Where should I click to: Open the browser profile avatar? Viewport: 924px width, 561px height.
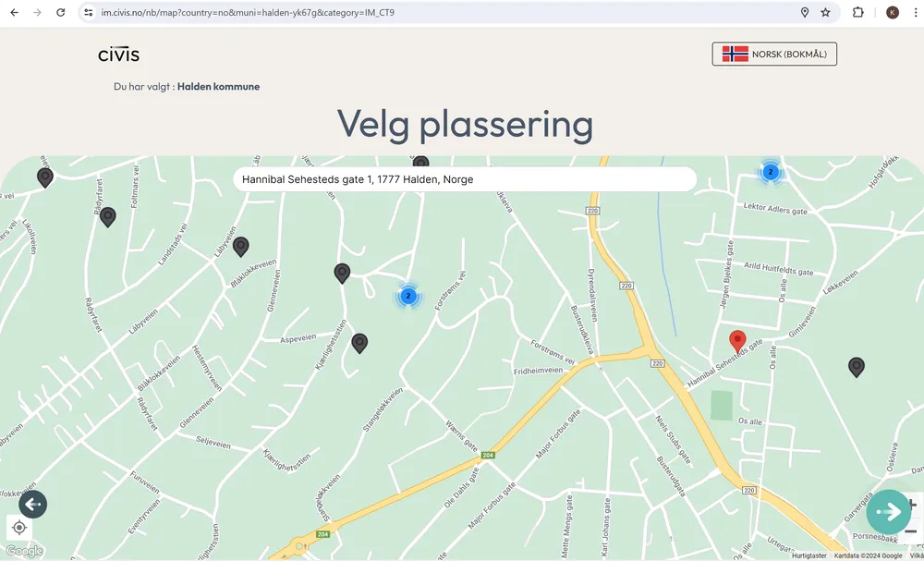point(892,13)
